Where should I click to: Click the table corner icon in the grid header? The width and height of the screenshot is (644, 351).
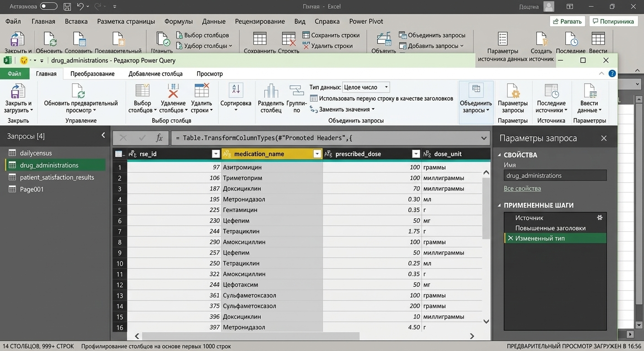coord(119,154)
